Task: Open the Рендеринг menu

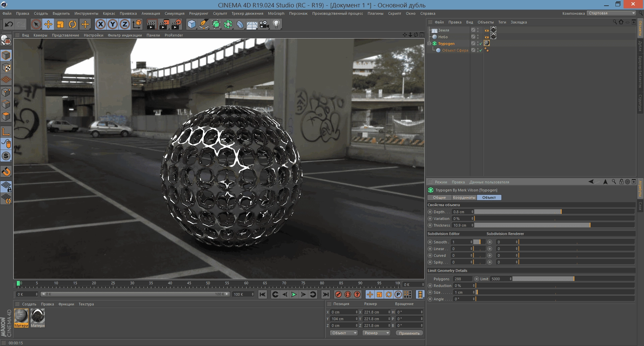Action: (x=199, y=13)
